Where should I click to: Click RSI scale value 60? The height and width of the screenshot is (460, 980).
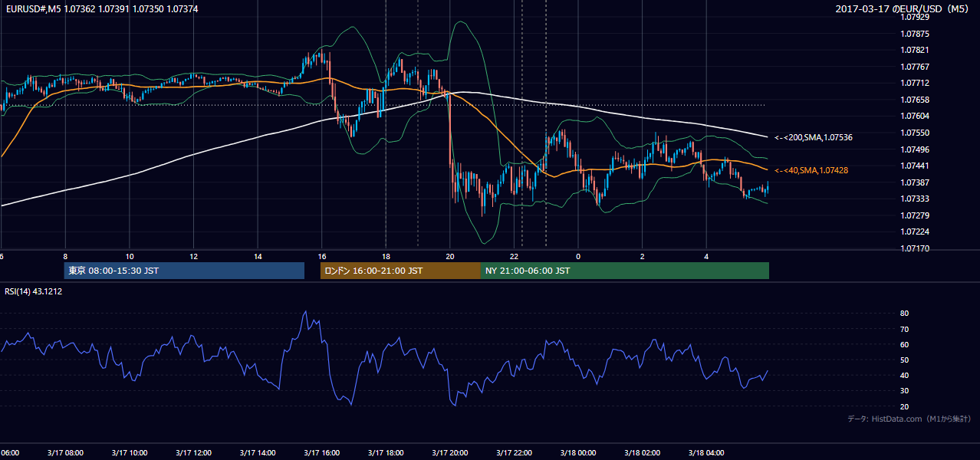coord(905,344)
